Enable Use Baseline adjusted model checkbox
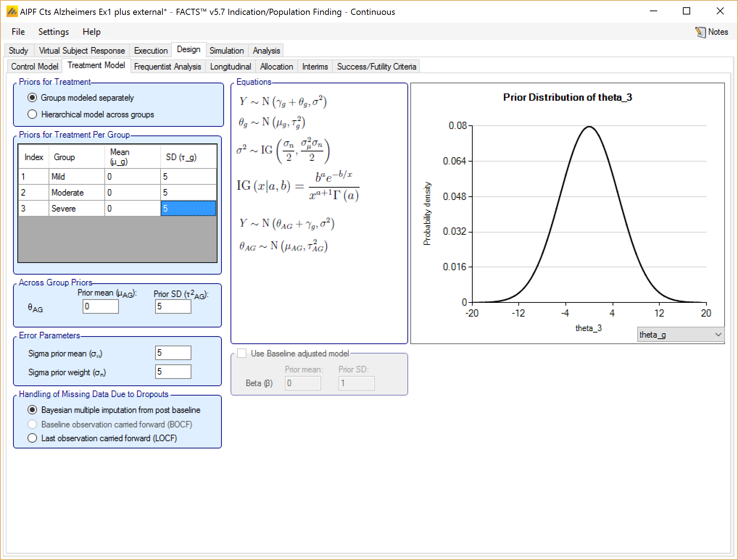 [x=242, y=353]
